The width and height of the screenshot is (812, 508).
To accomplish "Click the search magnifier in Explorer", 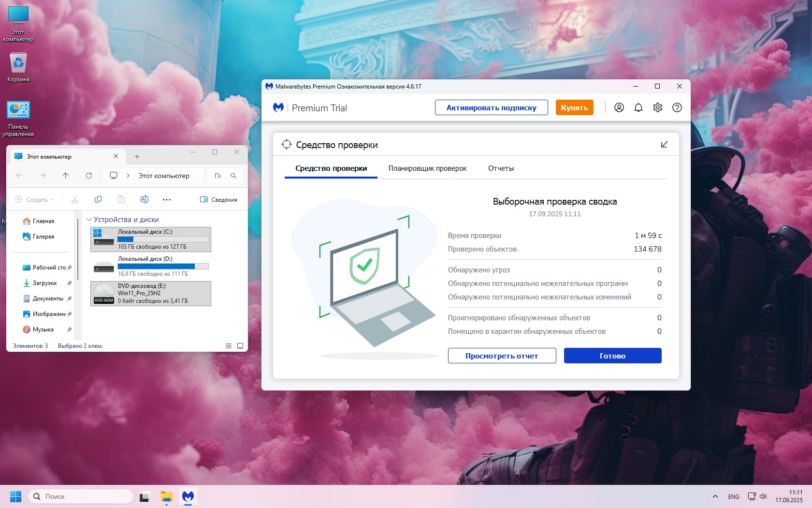I will click(x=233, y=176).
